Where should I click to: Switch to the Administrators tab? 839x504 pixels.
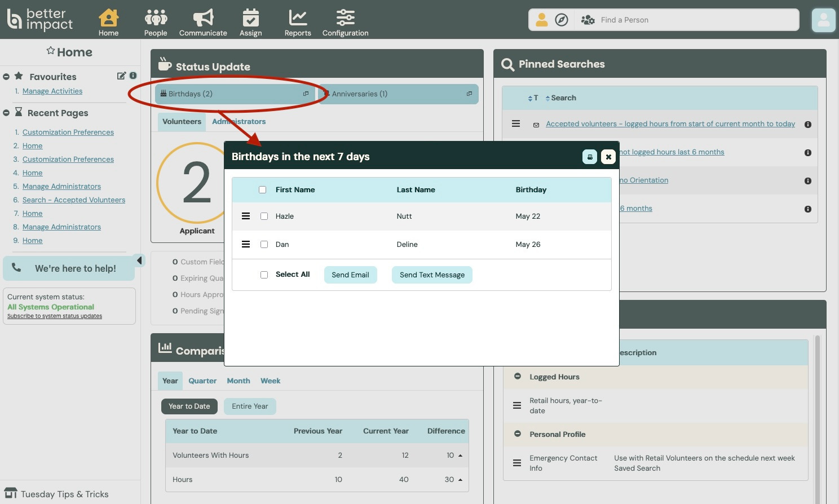(239, 122)
